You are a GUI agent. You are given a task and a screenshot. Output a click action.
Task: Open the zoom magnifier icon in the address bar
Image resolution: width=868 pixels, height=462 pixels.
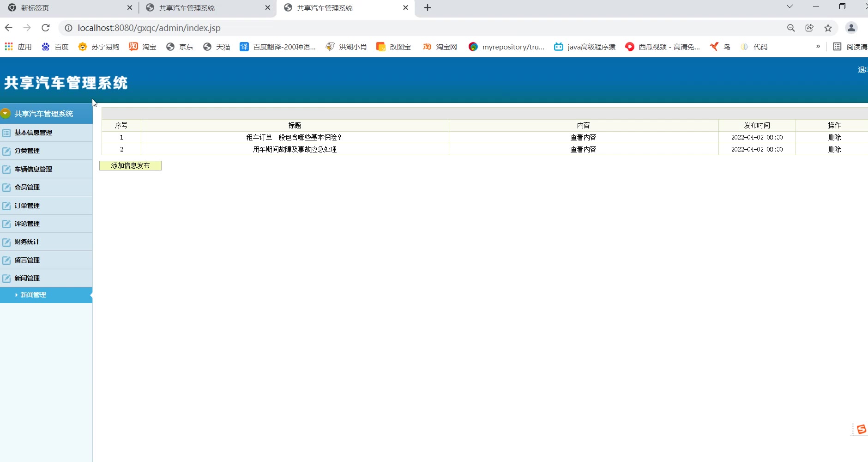[x=791, y=28]
